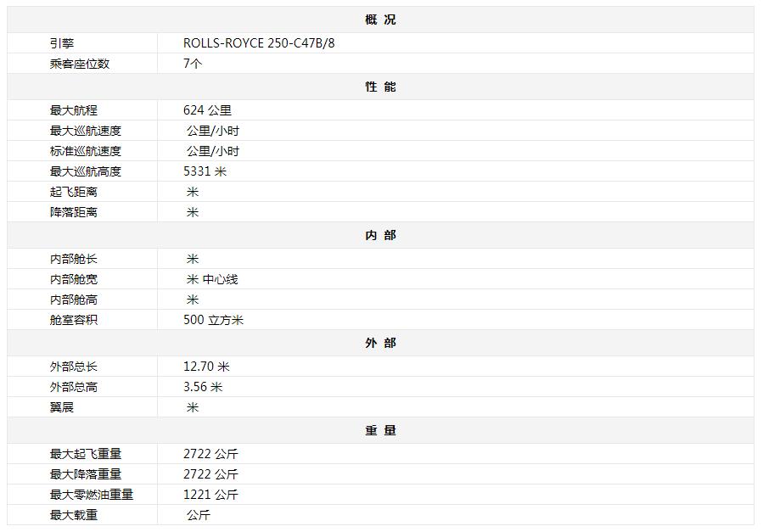Click the 内部 section header
The width and height of the screenshot is (763, 532).
[x=380, y=235]
